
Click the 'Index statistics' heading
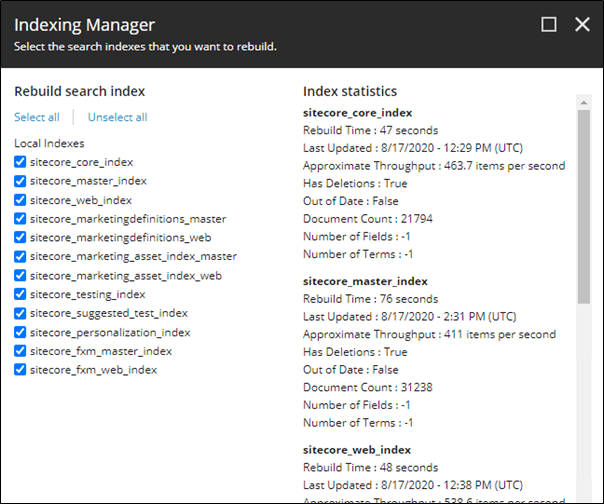pos(350,91)
